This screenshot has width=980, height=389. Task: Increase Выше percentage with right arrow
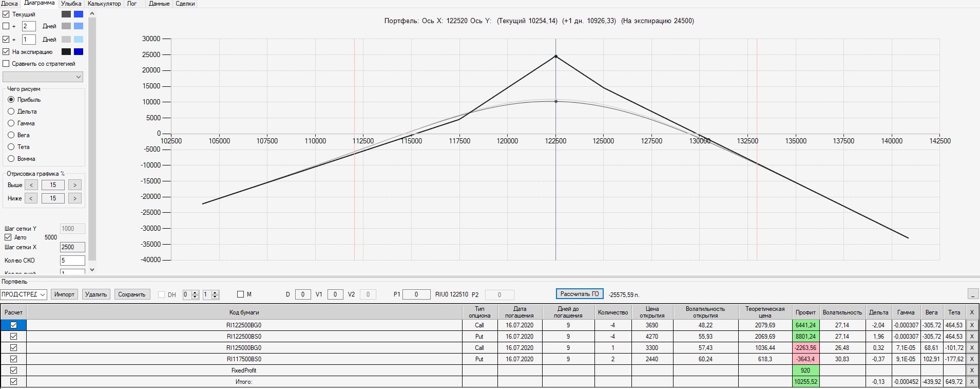75,185
